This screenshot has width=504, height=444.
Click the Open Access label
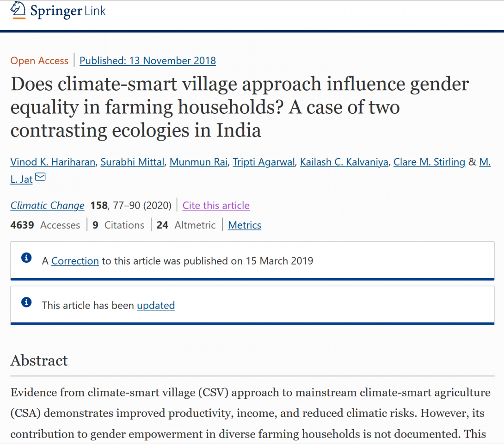click(x=39, y=61)
